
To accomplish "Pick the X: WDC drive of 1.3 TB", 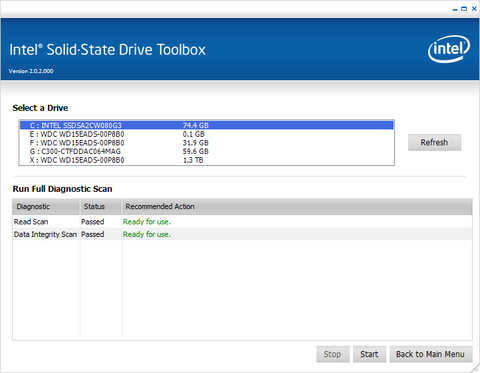I will [206, 160].
